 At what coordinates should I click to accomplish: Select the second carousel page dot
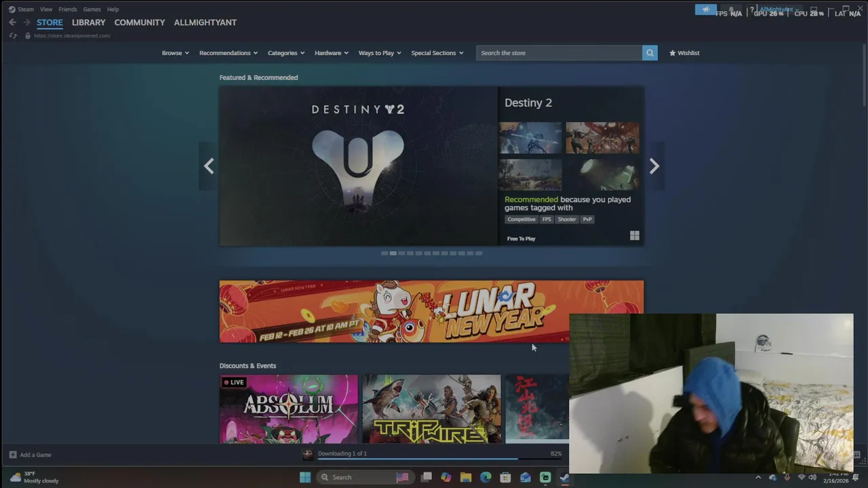coord(393,253)
